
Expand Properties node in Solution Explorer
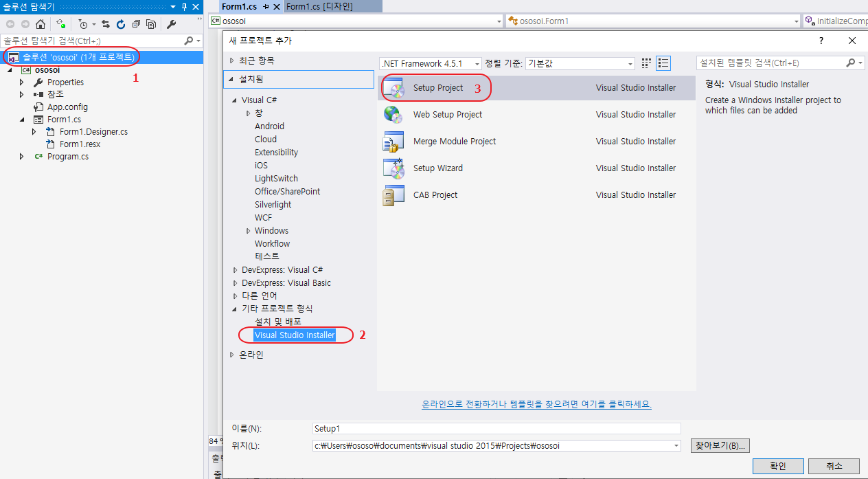pyautogui.click(x=22, y=82)
